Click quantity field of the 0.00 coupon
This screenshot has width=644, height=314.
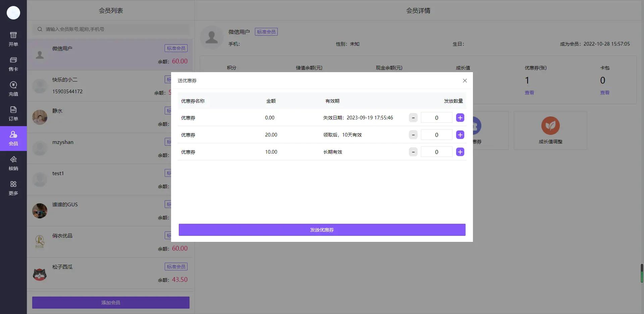436,118
